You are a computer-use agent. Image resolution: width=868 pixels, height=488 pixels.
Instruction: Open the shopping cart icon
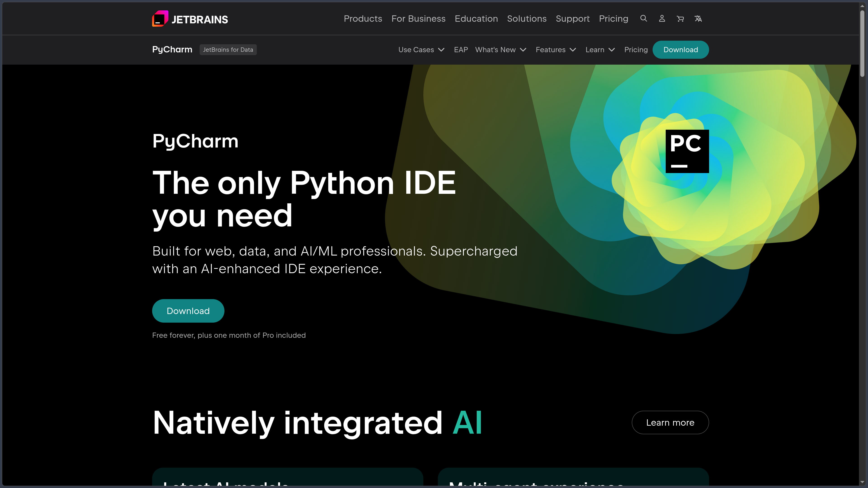[680, 19]
